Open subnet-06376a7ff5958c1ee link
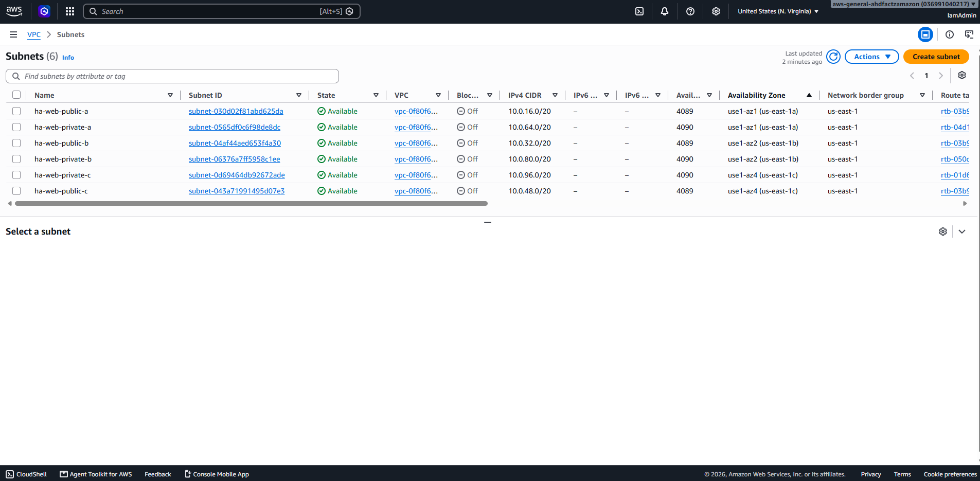This screenshot has height=481, width=980. 234,159
